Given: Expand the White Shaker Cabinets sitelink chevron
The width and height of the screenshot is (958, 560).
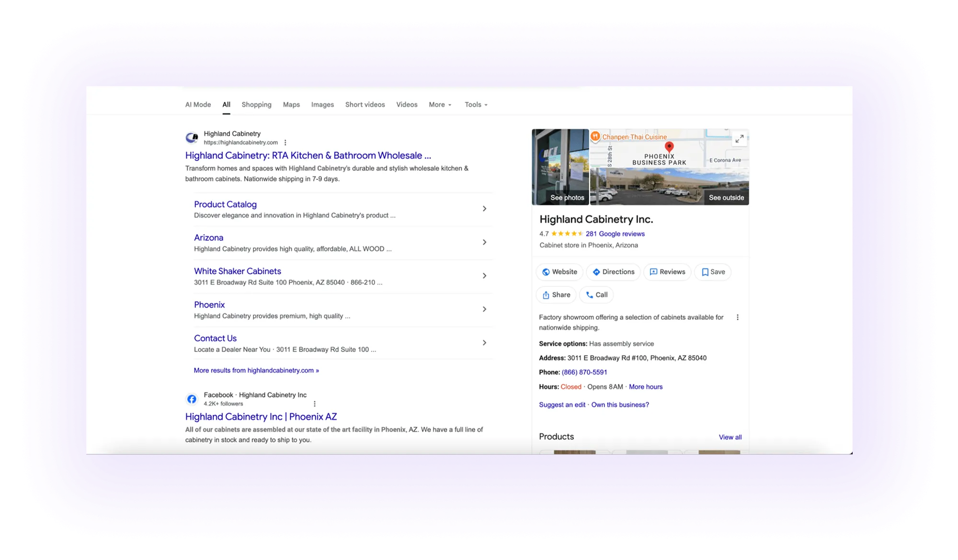Looking at the screenshot, I should coord(485,276).
